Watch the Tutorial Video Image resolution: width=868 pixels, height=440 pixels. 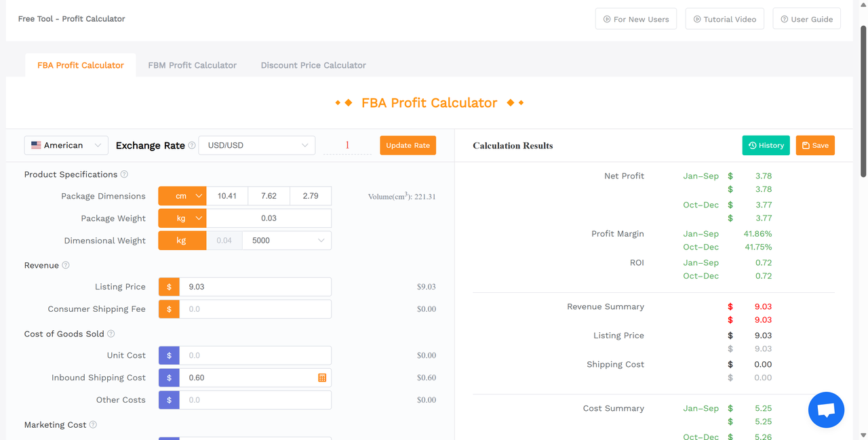(724, 18)
